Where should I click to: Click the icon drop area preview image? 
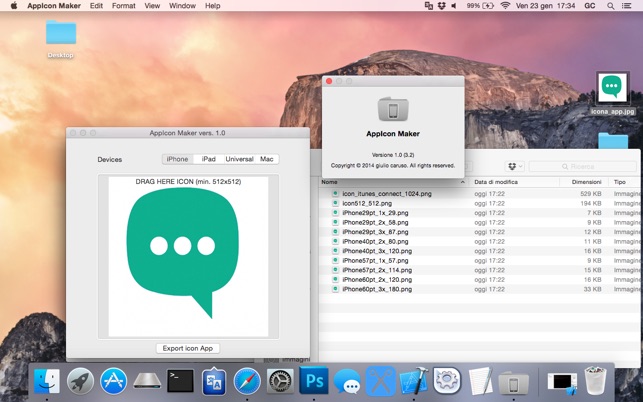click(188, 257)
